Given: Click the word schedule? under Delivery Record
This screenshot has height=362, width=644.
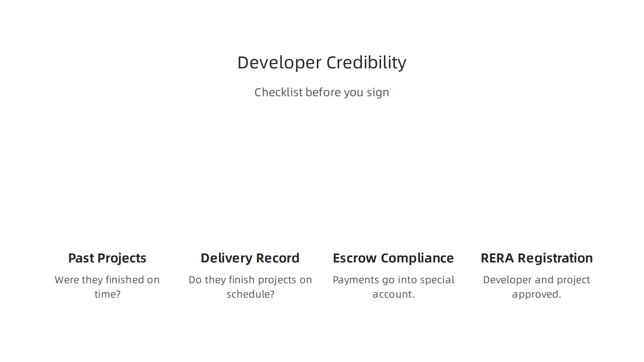Looking at the screenshot, I should (250, 294).
